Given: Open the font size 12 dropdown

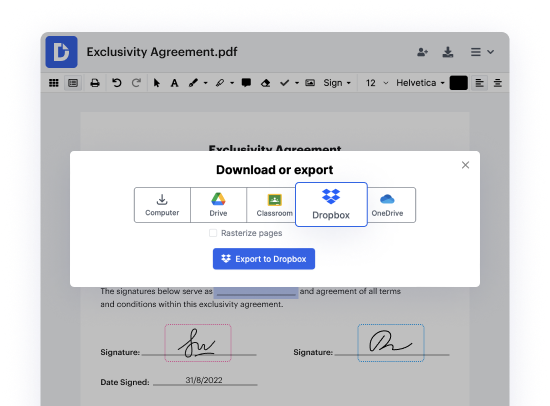Looking at the screenshot, I should [377, 83].
